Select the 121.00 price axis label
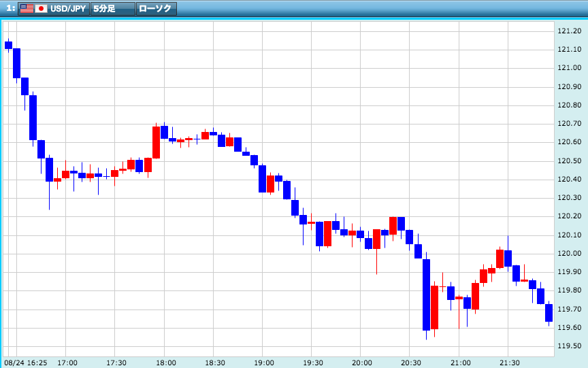Screen dimensions: 588x368 click(569, 68)
